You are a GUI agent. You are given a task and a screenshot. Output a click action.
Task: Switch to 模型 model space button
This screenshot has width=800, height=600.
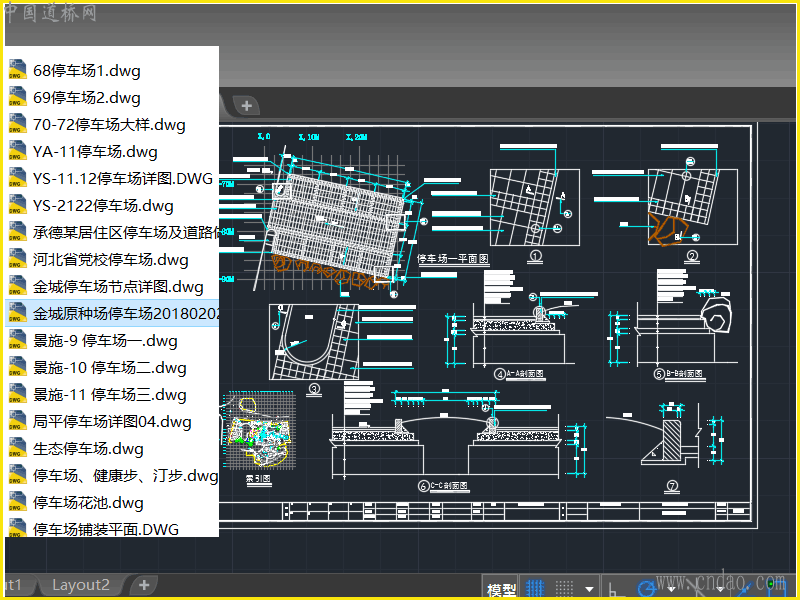pyautogui.click(x=501, y=589)
